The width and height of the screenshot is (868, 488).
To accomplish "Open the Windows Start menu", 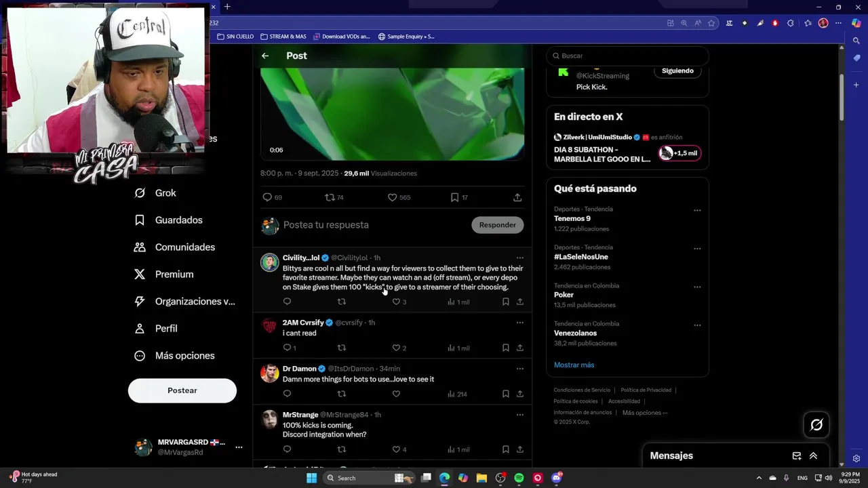I will [x=311, y=478].
